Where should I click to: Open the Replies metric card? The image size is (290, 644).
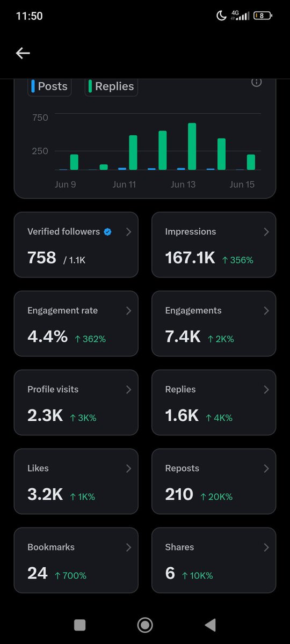(214, 402)
